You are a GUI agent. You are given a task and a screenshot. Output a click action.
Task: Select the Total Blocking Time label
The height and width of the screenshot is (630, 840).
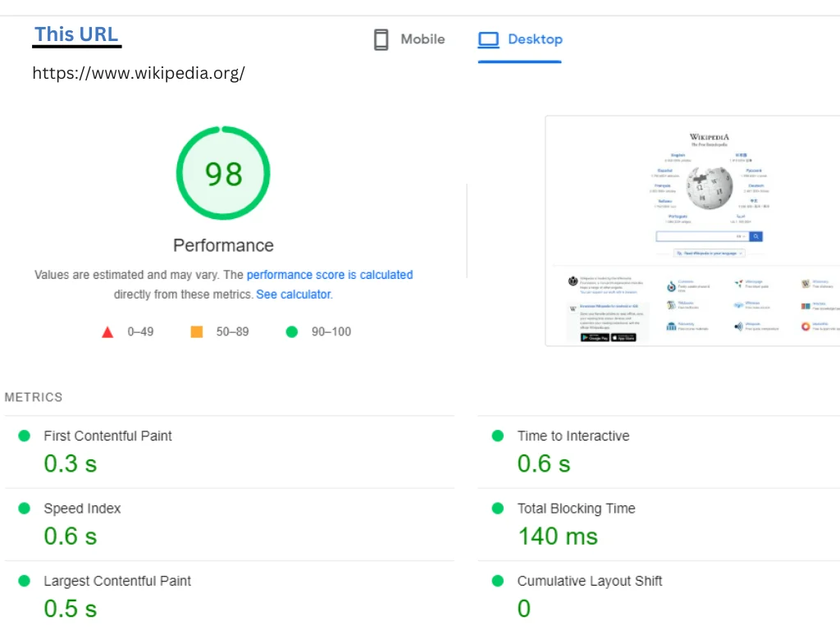tap(577, 509)
